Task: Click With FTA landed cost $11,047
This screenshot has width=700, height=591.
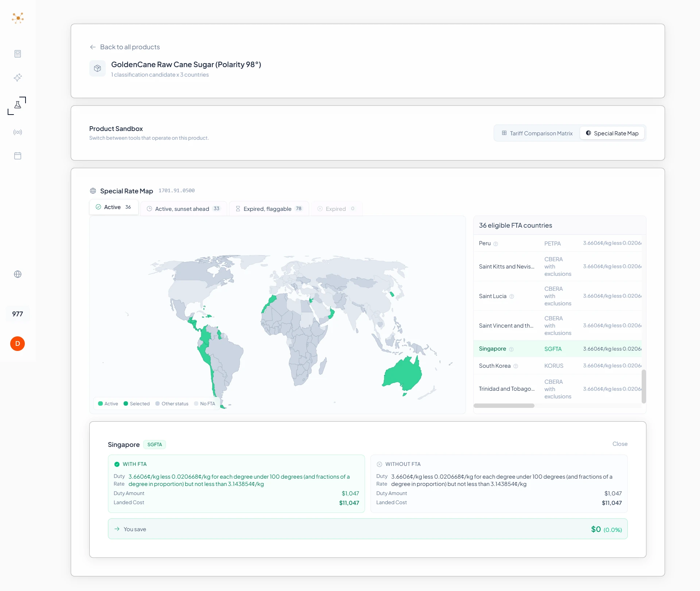Action: [x=349, y=503]
